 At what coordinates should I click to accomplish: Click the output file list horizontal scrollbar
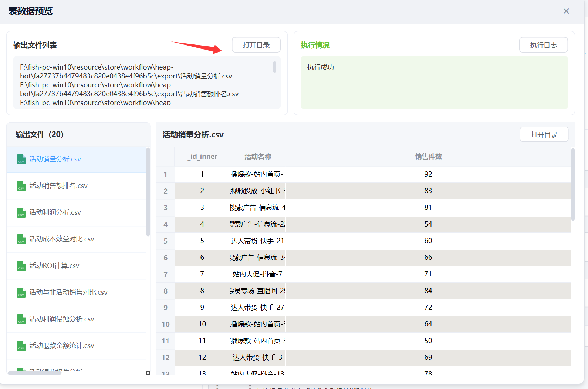click(34, 373)
